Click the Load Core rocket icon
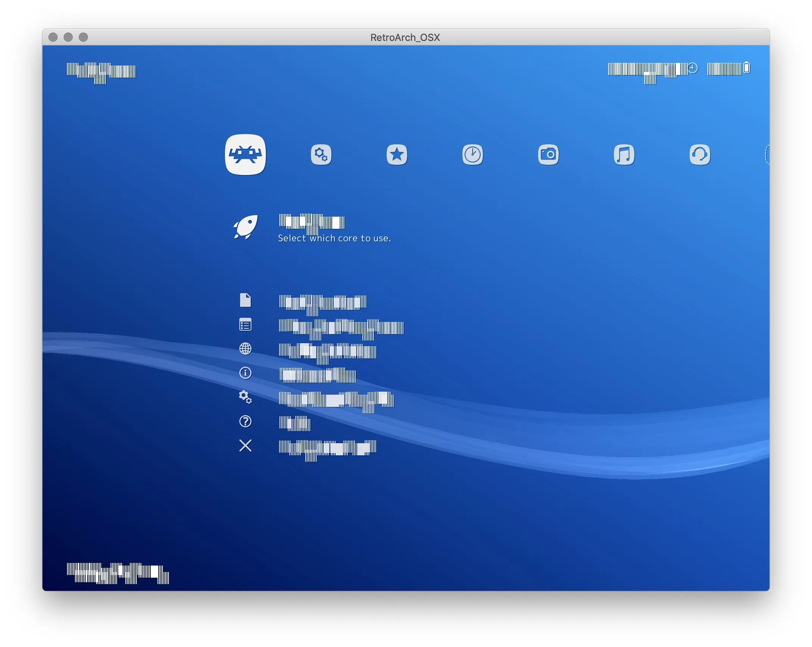812x647 pixels. click(x=245, y=227)
